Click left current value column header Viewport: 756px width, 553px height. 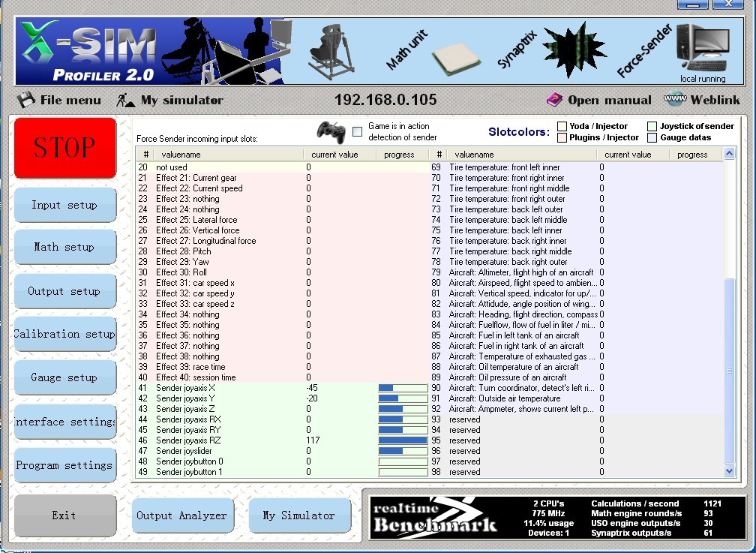click(x=340, y=155)
